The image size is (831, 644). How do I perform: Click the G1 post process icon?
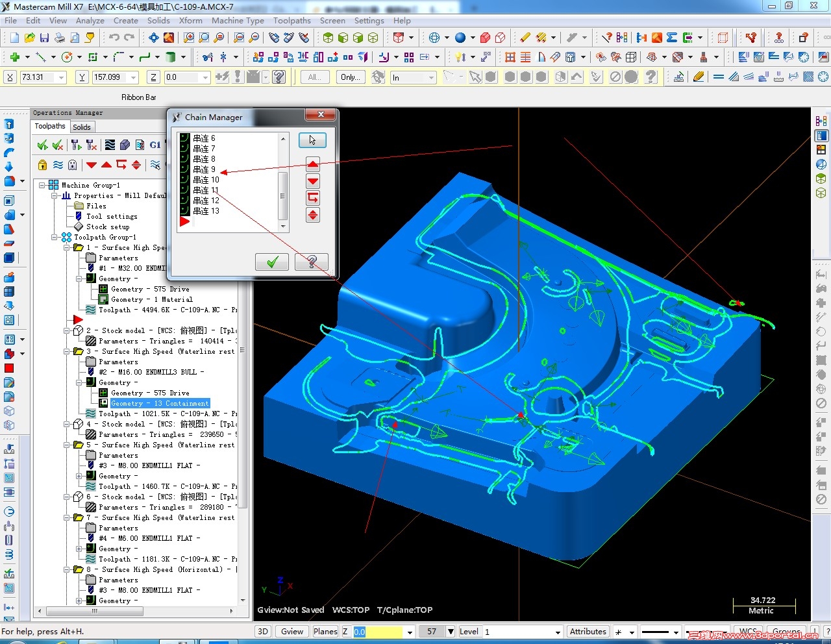[x=155, y=145]
